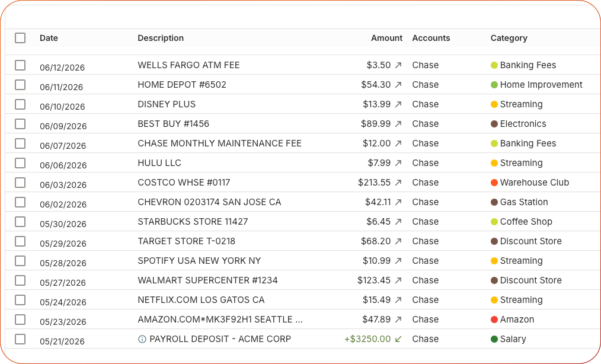This screenshot has width=601, height=364.
Task: Check the NETFLIX.COM LOS GATOS row checkbox
Action: (x=20, y=300)
